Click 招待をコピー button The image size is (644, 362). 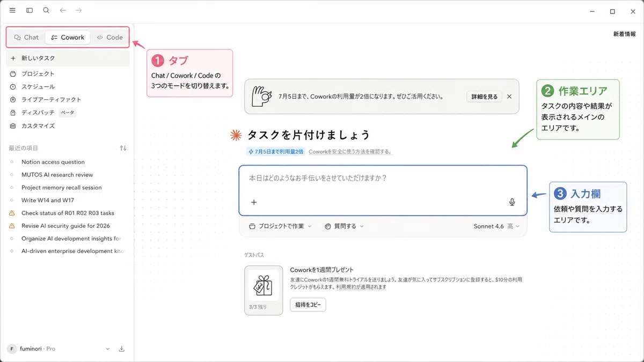(x=308, y=305)
